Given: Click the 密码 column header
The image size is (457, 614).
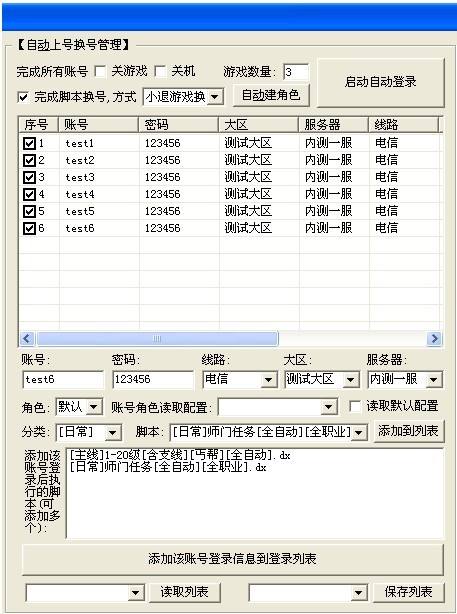Looking at the screenshot, I should (x=179, y=125).
